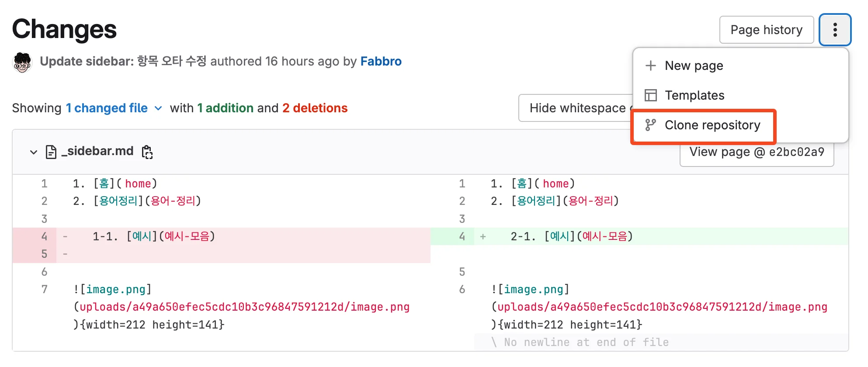Open Fabbro's author profile link
The width and height of the screenshot is (868, 367).
click(x=381, y=62)
